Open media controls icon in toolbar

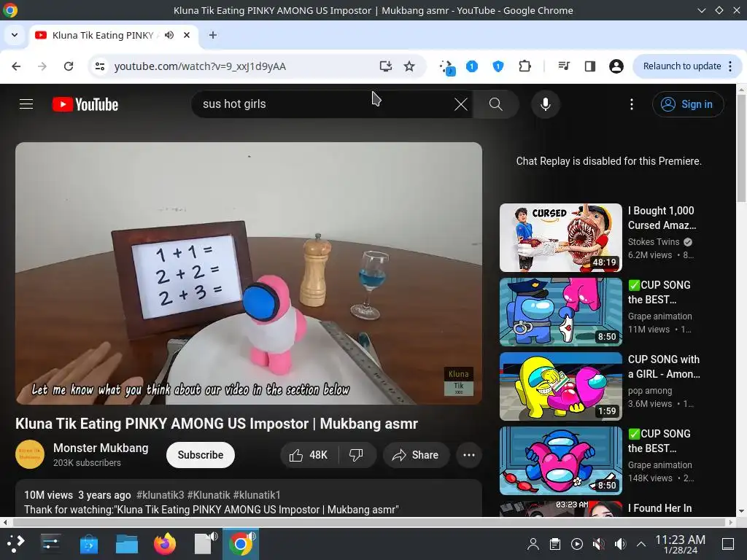(x=564, y=66)
